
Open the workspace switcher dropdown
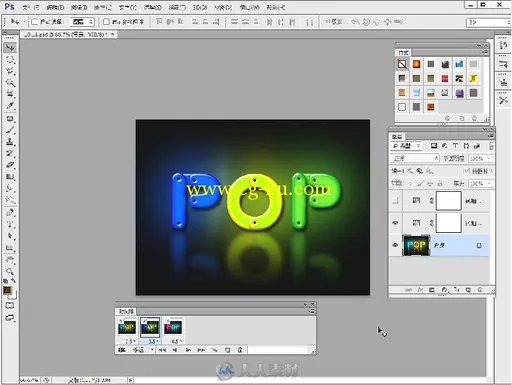(488, 22)
